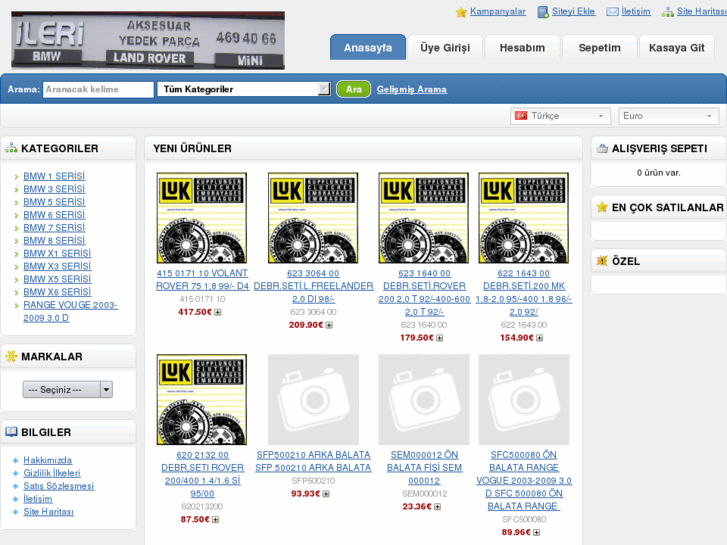
Task: Open BMW 5 SERİSİ category
Action: tap(54, 202)
